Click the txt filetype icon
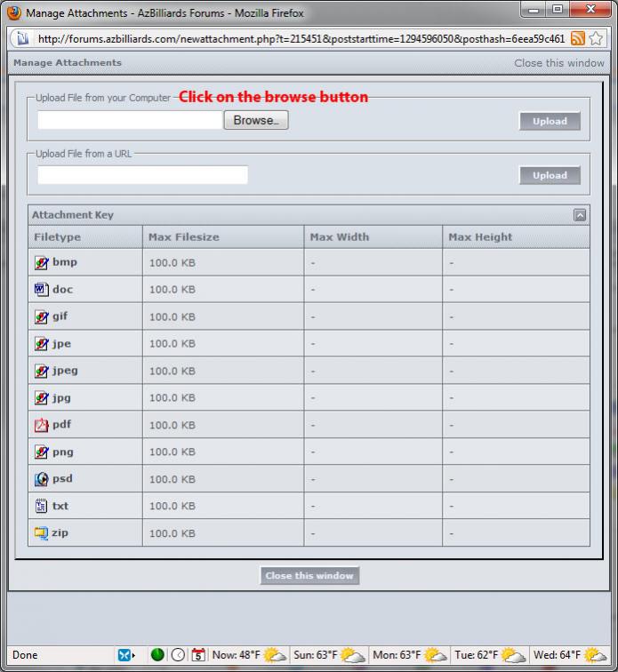Screen dimensions: 618x672 (x=41, y=506)
